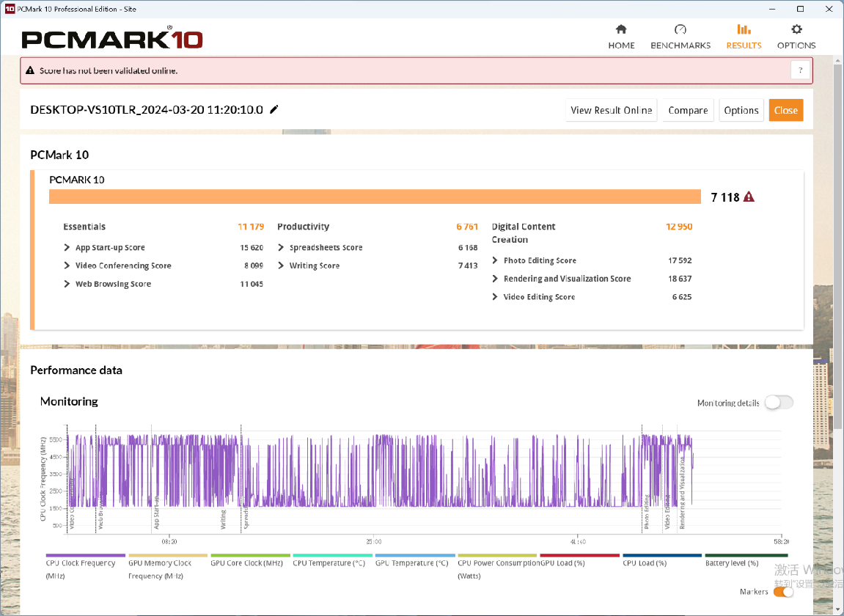This screenshot has width=844, height=616.
Task: Click the question mark help icon
Action: point(800,70)
